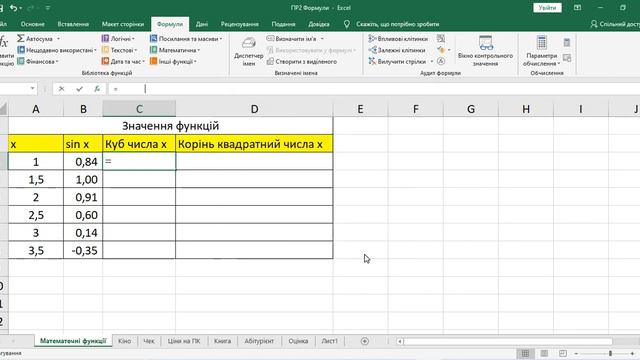Open Диспетчер імен name manager
This screenshot has width=640, height=360.
pyautogui.click(x=249, y=51)
